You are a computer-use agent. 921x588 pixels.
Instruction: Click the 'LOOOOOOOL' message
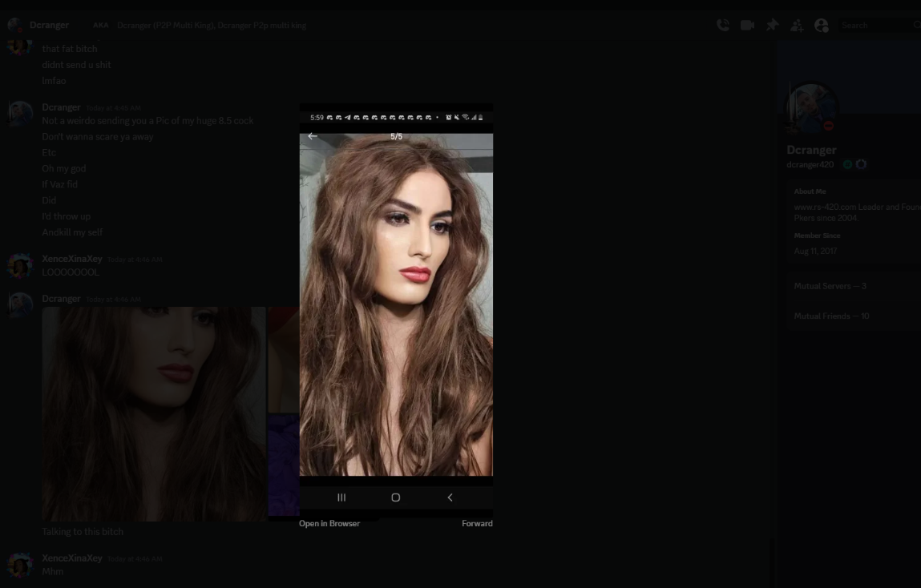71,272
